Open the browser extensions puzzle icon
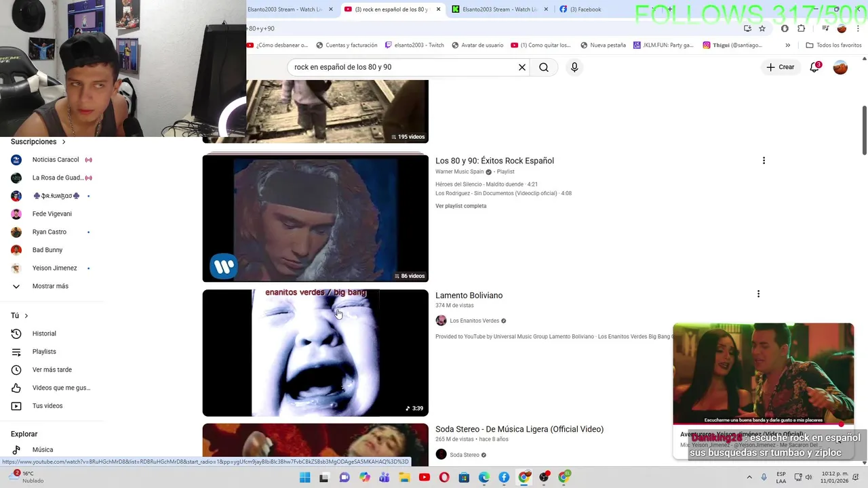This screenshot has width=868, height=488. [802, 28]
